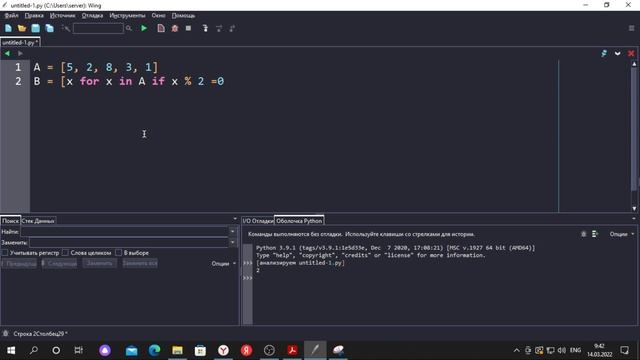640x360 pixels.
Task: Open the notification center in the tray
Action: click(624, 350)
